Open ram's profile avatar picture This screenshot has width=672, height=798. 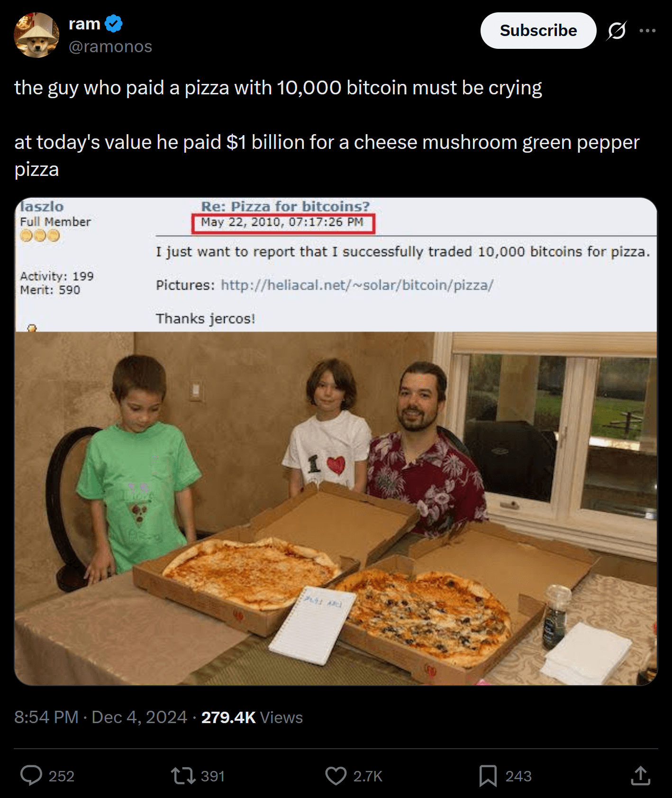point(36,35)
